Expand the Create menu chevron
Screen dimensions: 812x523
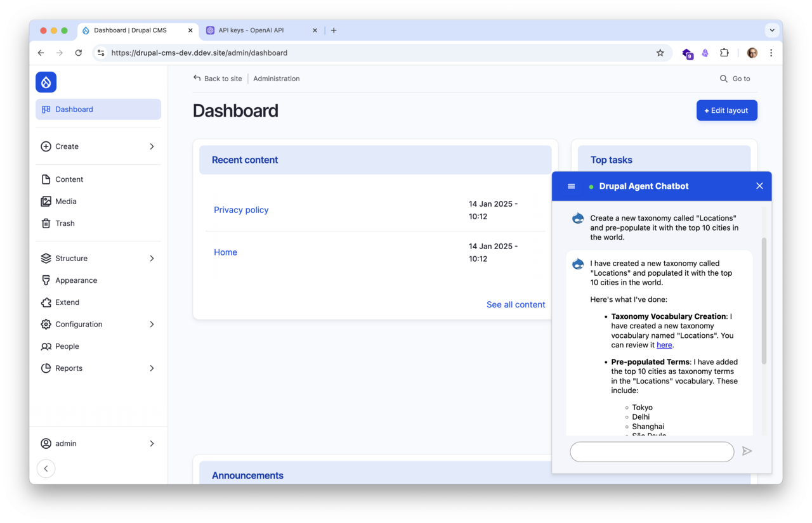pos(152,146)
